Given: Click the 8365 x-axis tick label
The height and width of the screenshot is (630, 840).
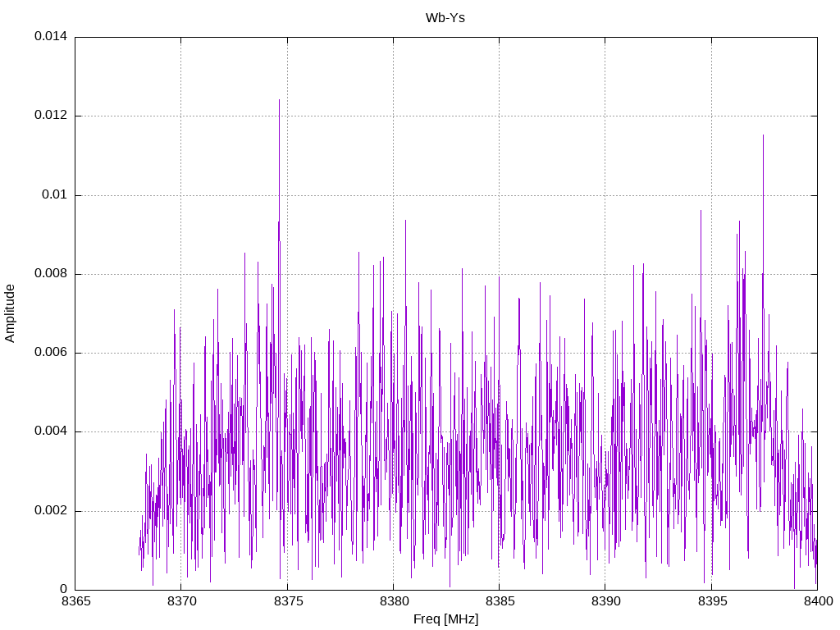Looking at the screenshot, I should coord(76,601).
